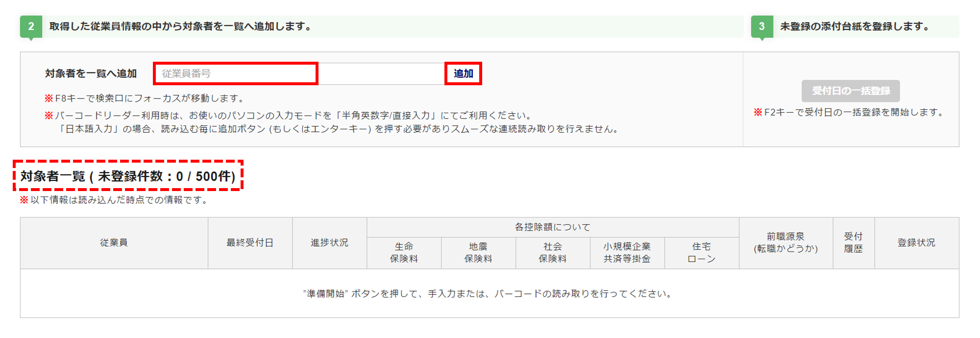The width and height of the screenshot is (980, 338).
Task: Click the 受付日の一括登録 button
Action: (851, 91)
